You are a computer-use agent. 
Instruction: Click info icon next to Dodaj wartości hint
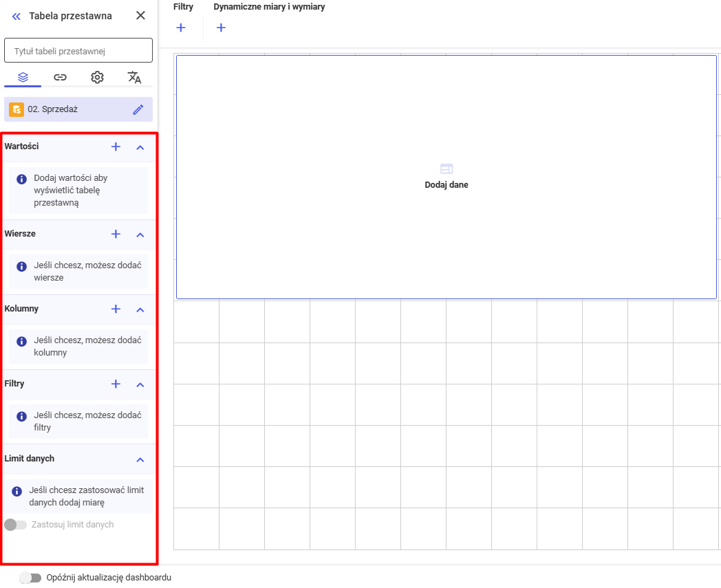pyautogui.click(x=21, y=179)
